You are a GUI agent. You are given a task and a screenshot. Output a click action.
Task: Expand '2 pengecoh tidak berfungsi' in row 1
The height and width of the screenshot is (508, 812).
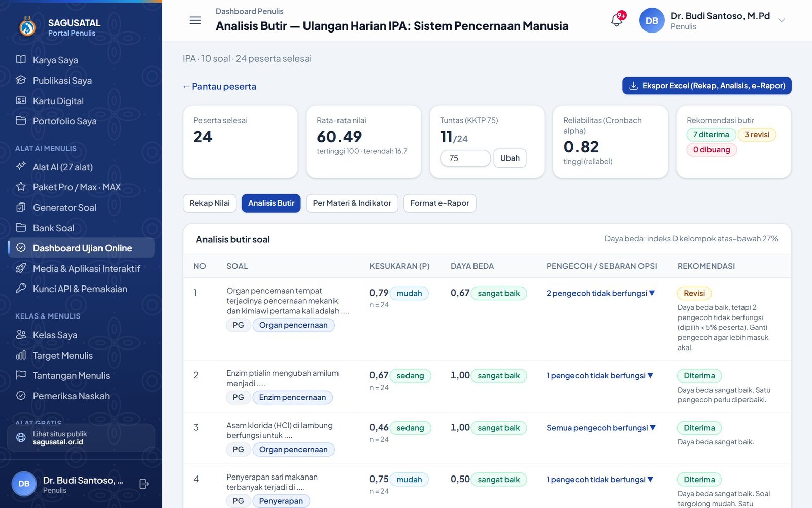[600, 293]
